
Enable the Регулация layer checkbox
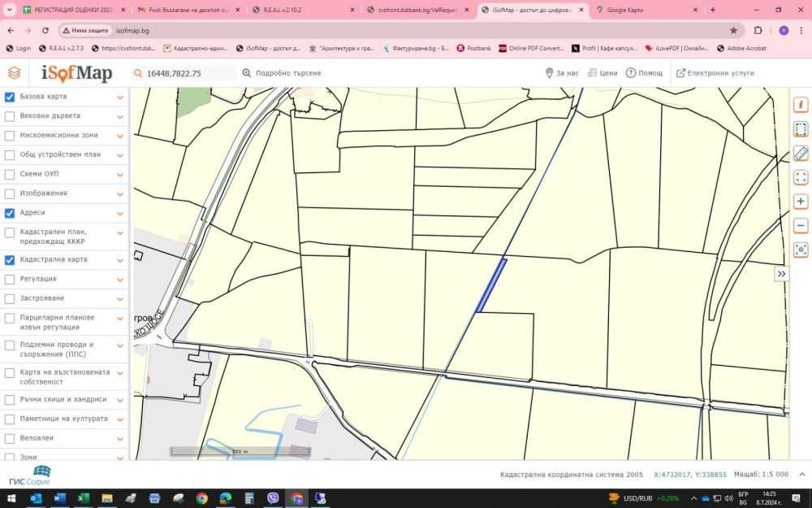pos(10,279)
